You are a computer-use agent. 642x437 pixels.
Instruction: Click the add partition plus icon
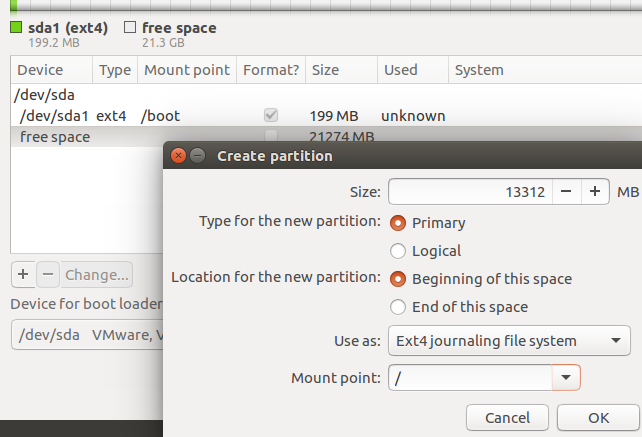(x=23, y=274)
